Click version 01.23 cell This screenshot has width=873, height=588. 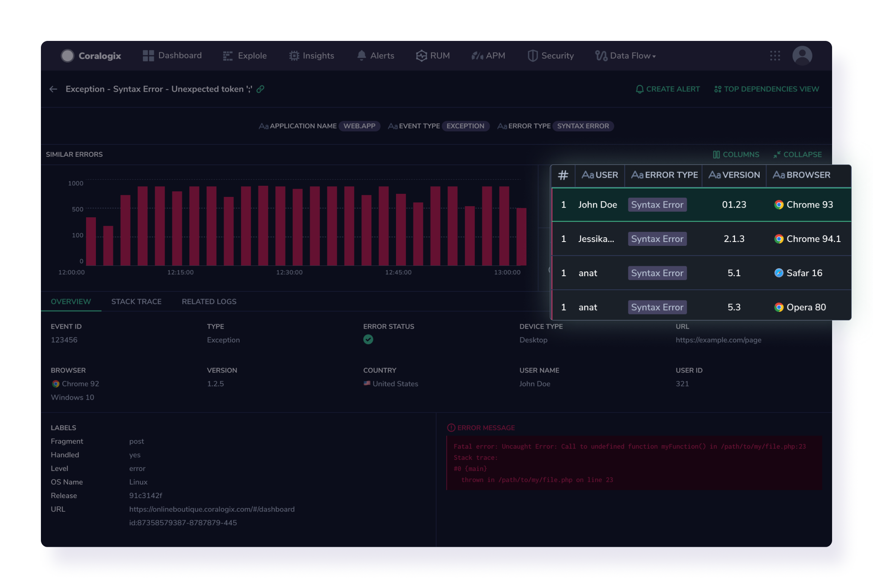pos(734,205)
